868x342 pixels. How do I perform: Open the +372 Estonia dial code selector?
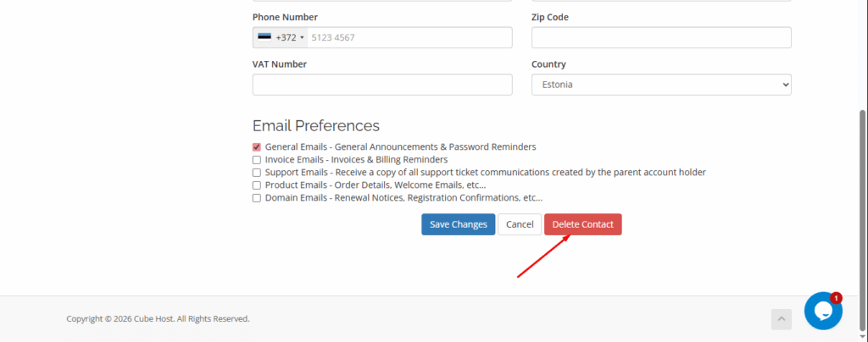tap(279, 38)
